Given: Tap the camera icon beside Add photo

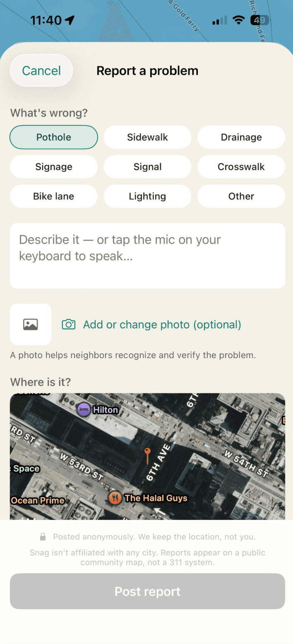Looking at the screenshot, I should click(69, 324).
